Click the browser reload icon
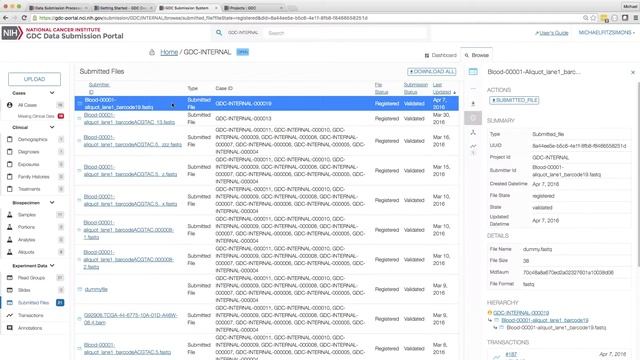The width and height of the screenshot is (640, 360). (24, 18)
